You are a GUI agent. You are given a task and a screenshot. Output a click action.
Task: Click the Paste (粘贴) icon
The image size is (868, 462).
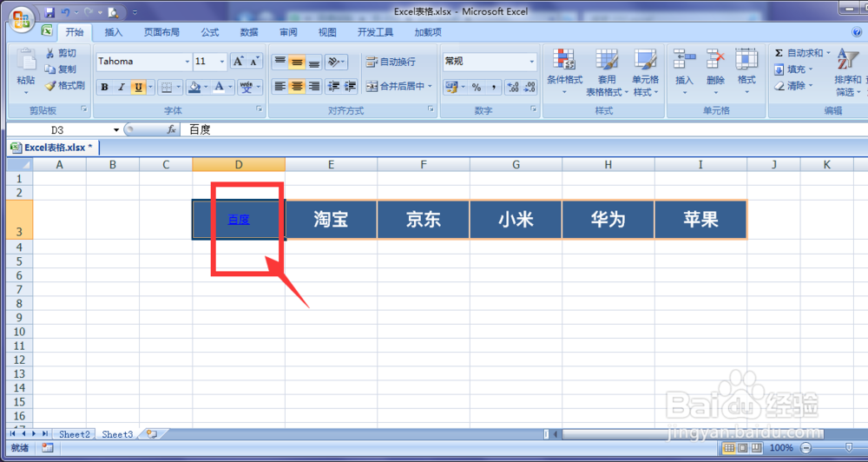coord(25,61)
